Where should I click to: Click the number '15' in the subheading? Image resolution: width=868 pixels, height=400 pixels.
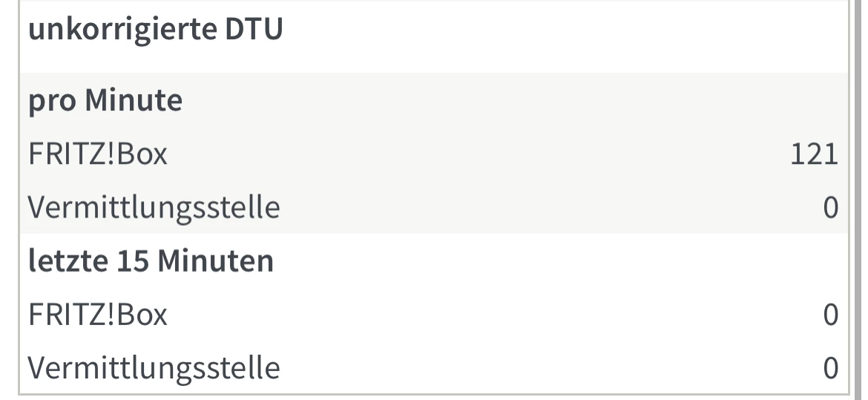(122, 261)
